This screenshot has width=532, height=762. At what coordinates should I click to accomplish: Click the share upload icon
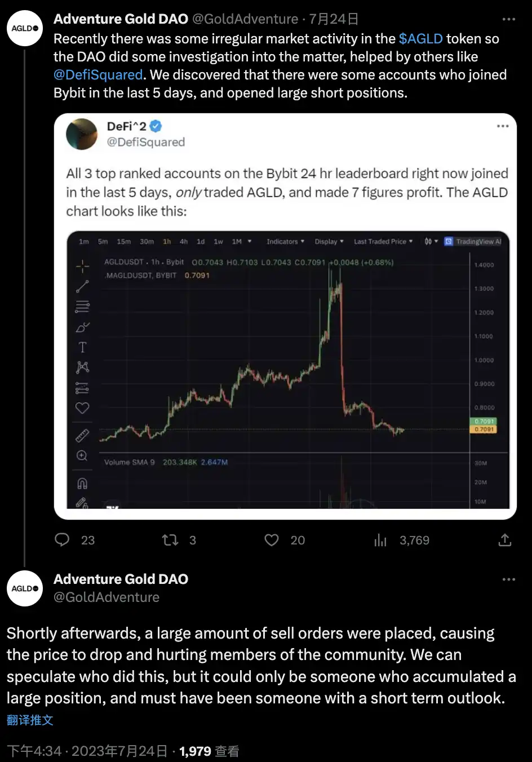[x=505, y=540]
